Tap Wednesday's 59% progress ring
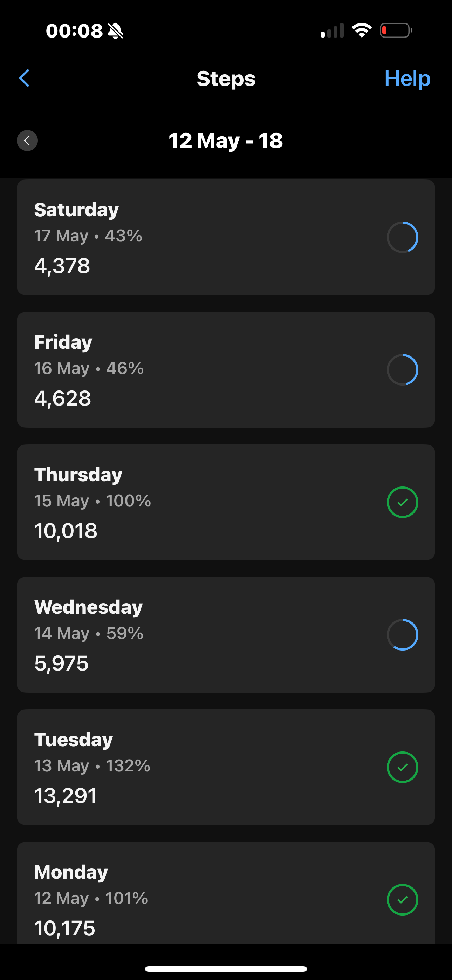 [402, 634]
